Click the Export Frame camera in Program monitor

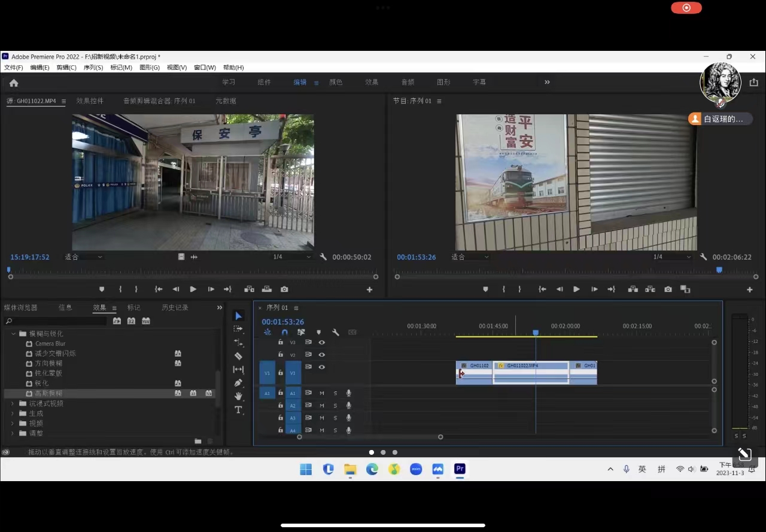pyautogui.click(x=668, y=290)
